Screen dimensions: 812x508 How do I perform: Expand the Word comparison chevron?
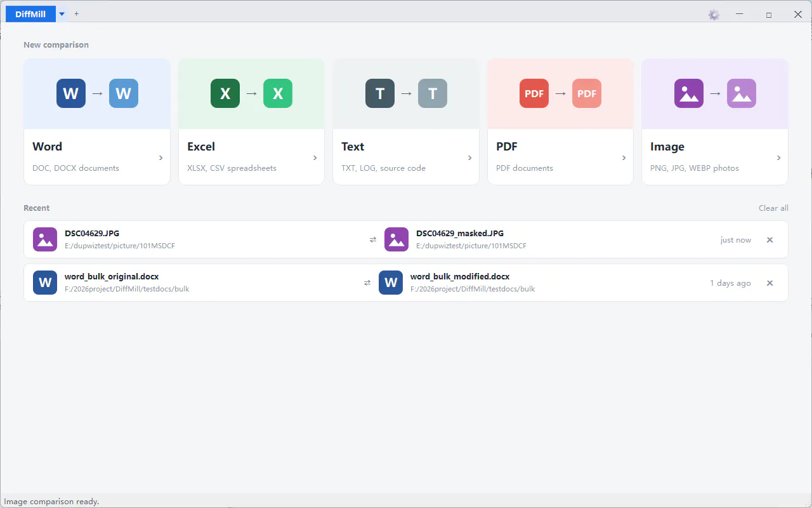[x=160, y=157]
